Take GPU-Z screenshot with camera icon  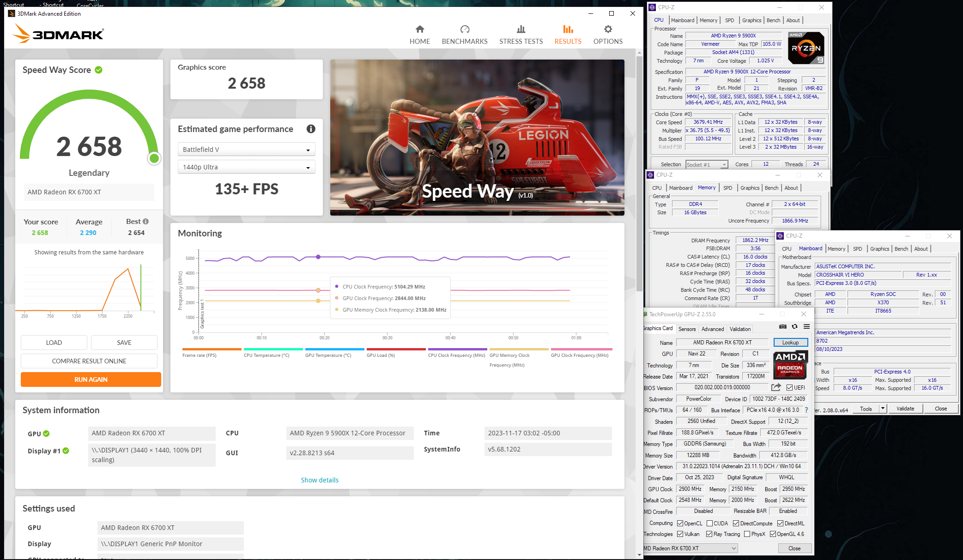[x=782, y=326]
